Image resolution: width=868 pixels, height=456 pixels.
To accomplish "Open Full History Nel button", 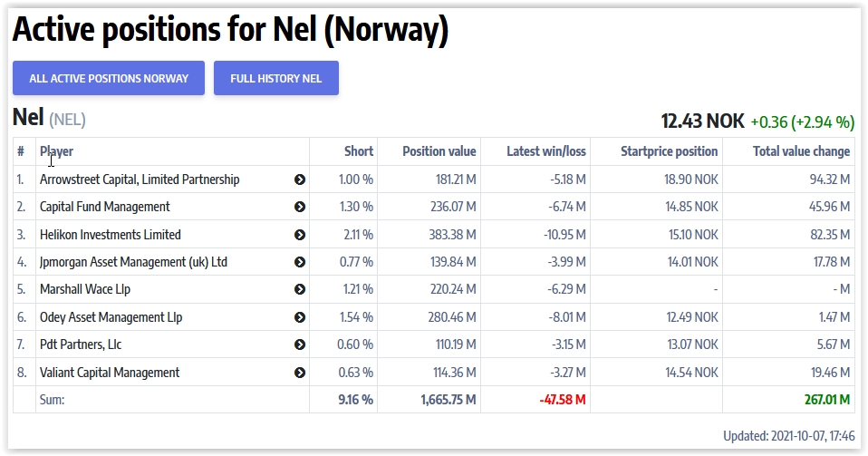I will [275, 78].
